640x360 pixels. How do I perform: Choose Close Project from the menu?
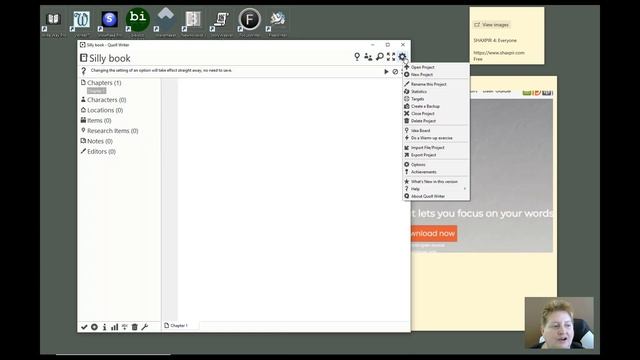point(435,113)
